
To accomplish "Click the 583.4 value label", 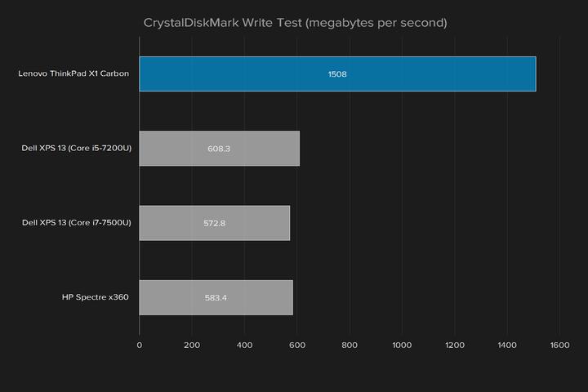I will [216, 298].
